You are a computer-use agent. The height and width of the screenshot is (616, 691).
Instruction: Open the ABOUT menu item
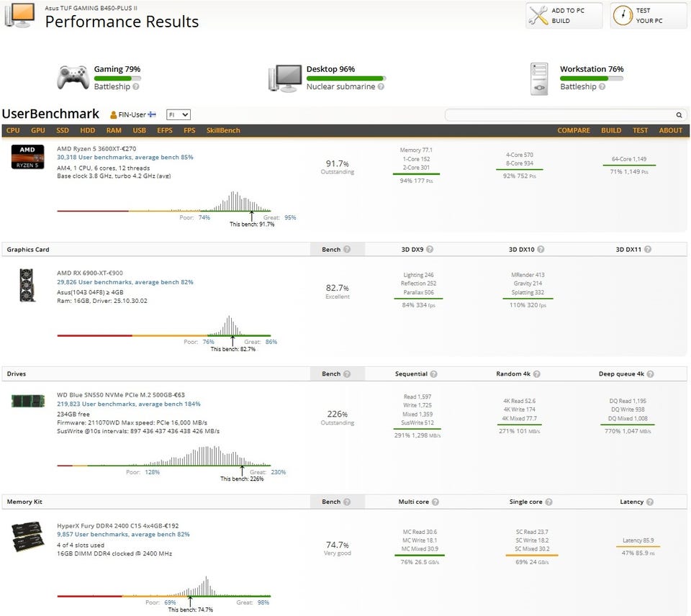click(x=671, y=130)
